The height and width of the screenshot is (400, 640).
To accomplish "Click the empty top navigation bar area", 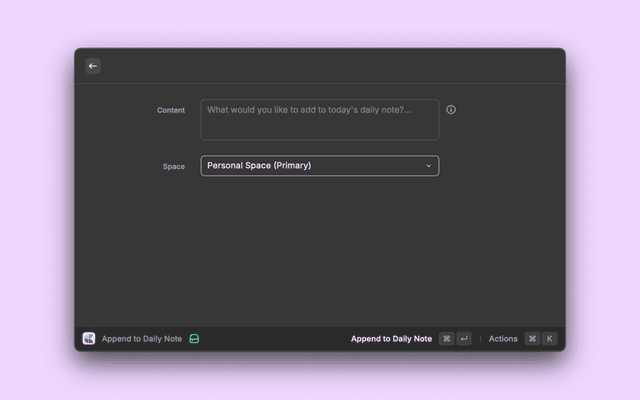I will [x=330, y=66].
